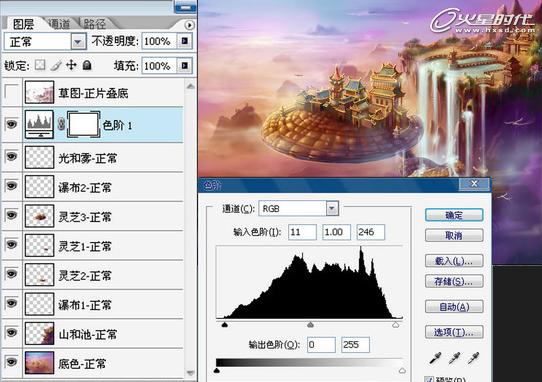This screenshot has height=382, width=542.
Task: Click the 自动(A) auto button
Action: [454, 307]
